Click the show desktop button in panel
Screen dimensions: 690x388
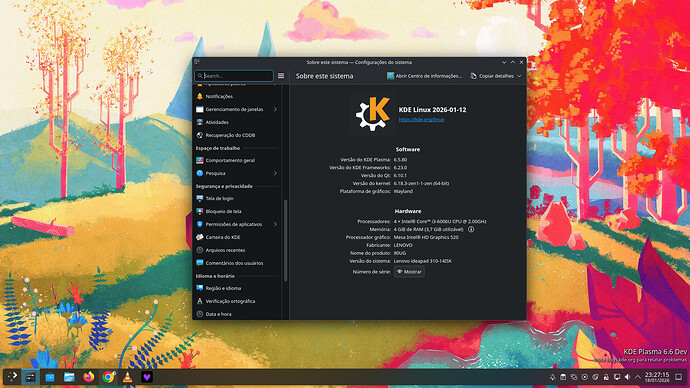(679, 377)
